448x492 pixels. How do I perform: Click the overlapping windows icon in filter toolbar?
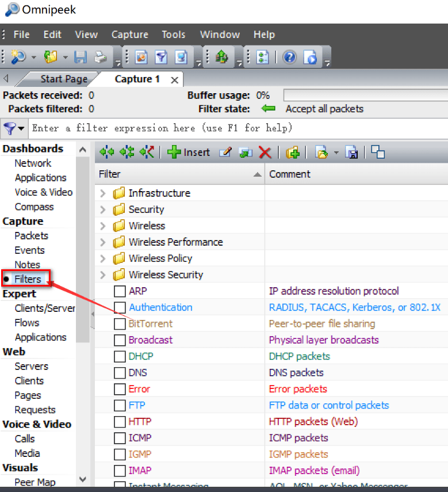click(x=378, y=152)
